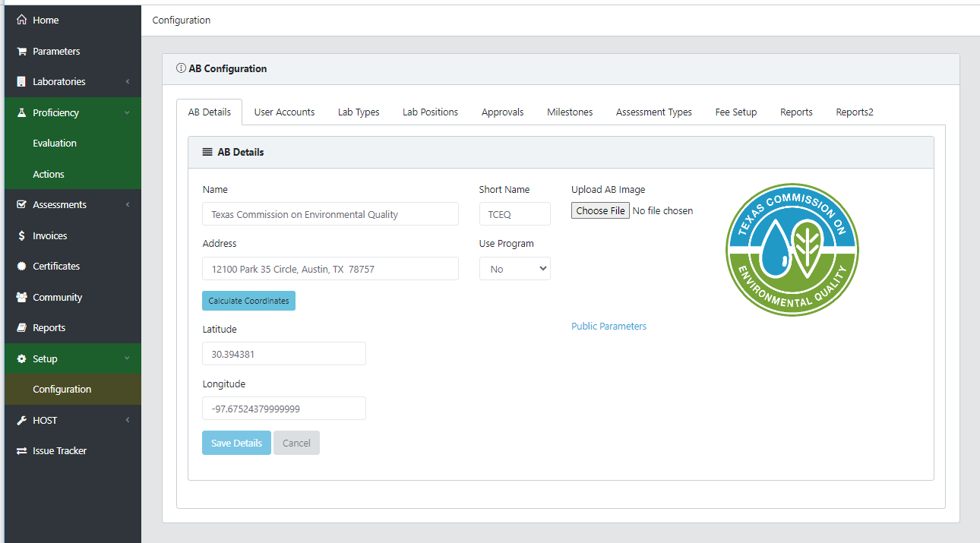Viewport: 980px width, 543px height.
Task: Switch to the User Accounts tab
Action: [x=284, y=112]
